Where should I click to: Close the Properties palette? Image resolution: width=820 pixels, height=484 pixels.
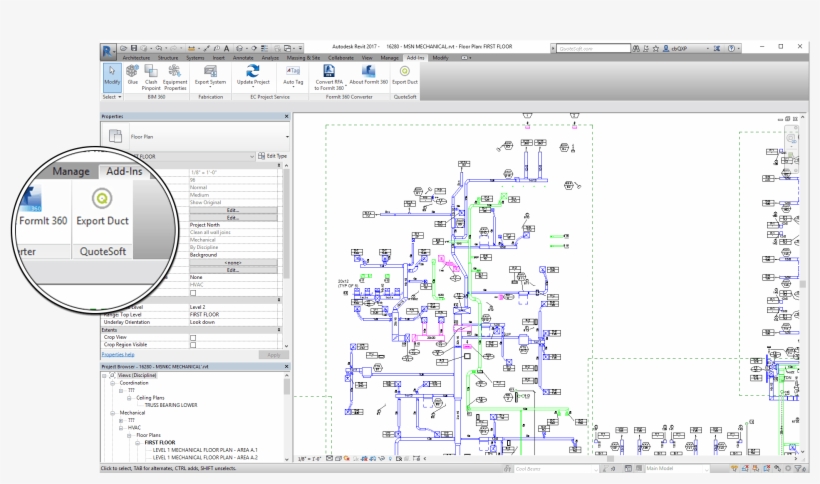[x=286, y=117]
